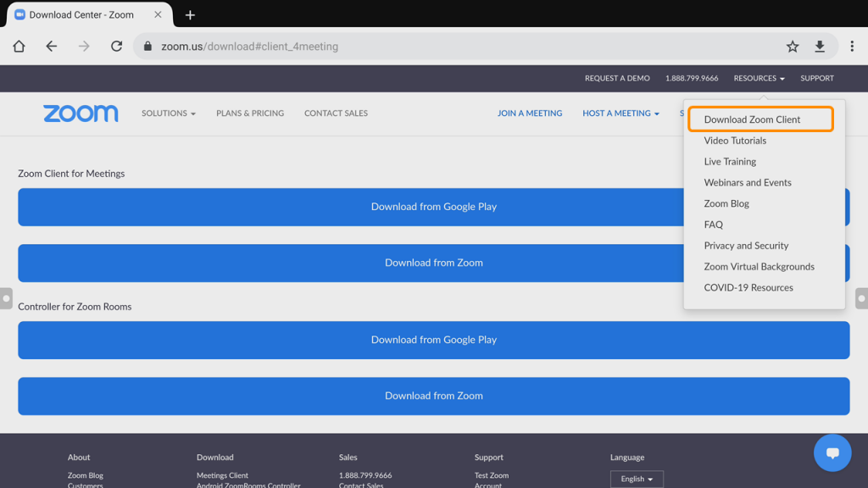
Task: Go back using the browser back arrow
Action: point(51,47)
